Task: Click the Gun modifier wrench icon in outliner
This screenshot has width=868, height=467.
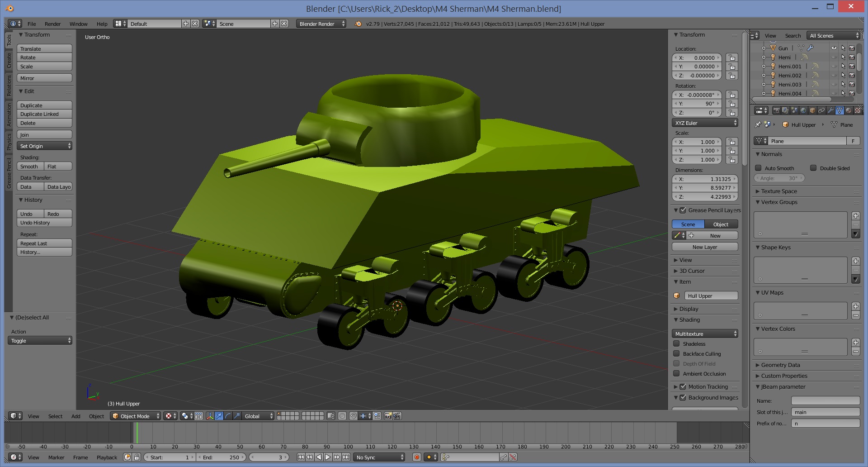Action: click(x=811, y=48)
